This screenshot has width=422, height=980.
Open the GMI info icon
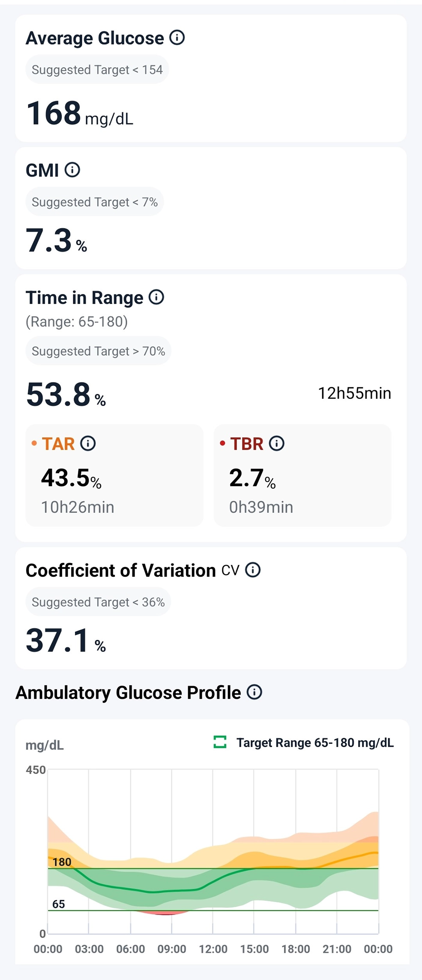tap(72, 170)
